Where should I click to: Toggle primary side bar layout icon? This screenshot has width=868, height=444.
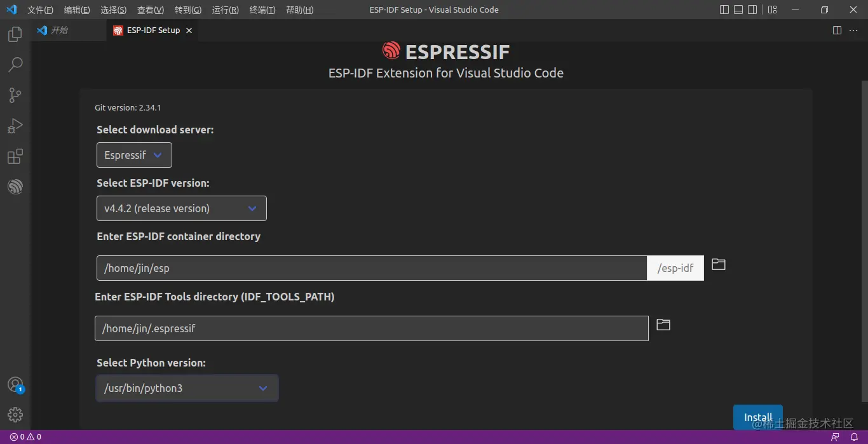click(x=724, y=10)
